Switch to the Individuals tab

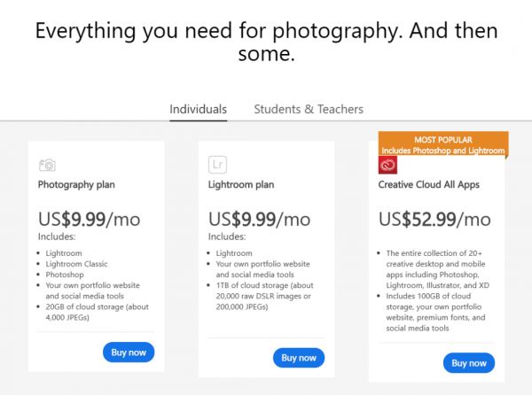(x=198, y=109)
